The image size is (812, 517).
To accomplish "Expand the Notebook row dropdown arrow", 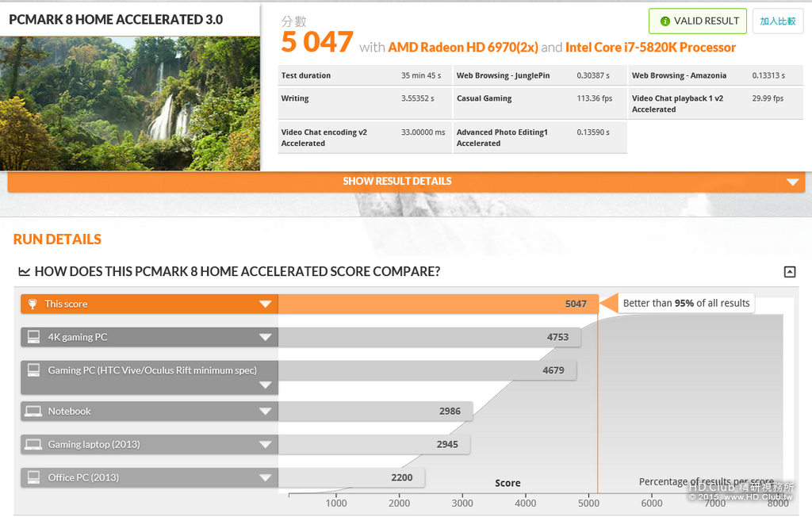I will pos(265,412).
